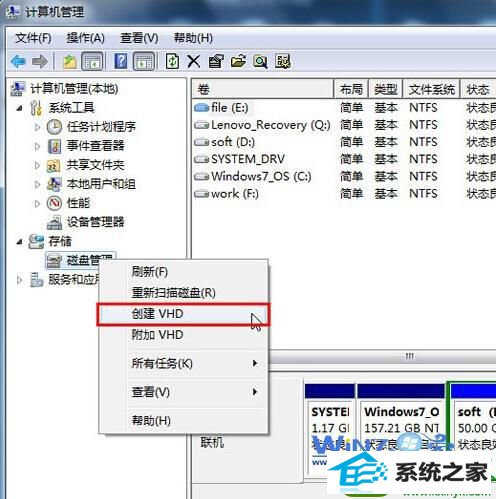Click the Up one level folder icon

69,62
